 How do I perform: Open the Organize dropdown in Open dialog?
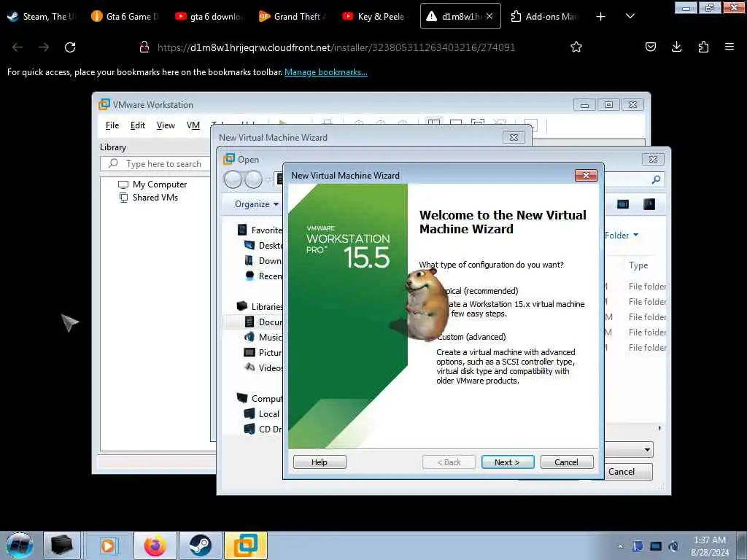256,204
